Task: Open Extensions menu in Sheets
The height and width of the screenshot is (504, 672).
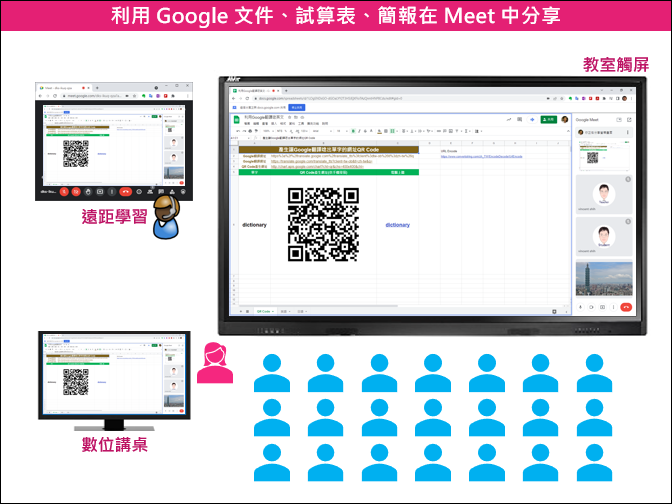Action: [x=313, y=123]
